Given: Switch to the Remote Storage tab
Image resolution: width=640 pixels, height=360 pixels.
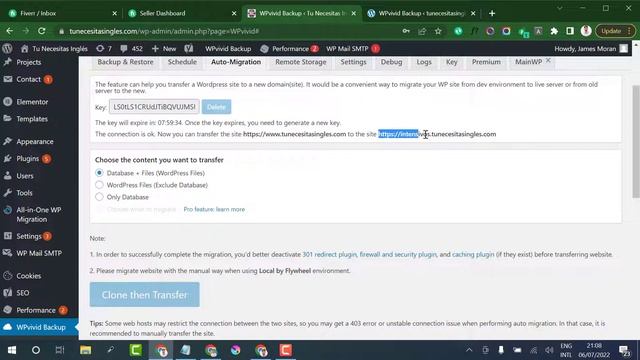Looking at the screenshot, I should tap(301, 62).
